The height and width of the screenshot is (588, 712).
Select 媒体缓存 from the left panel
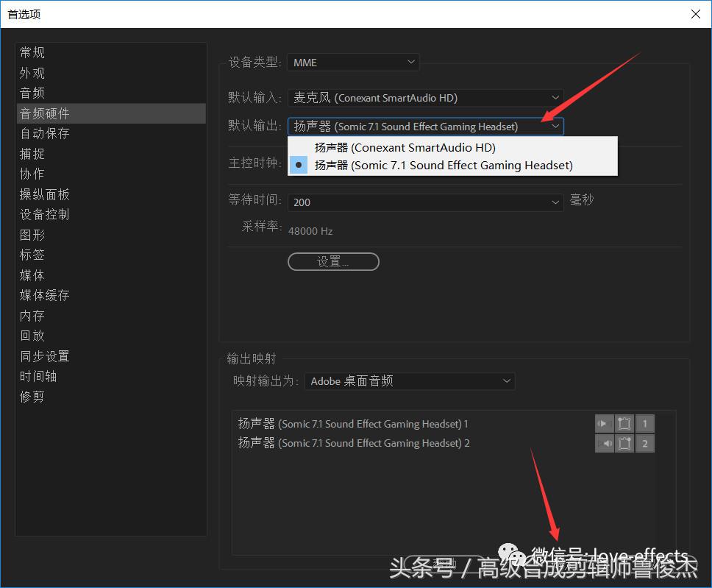44,295
